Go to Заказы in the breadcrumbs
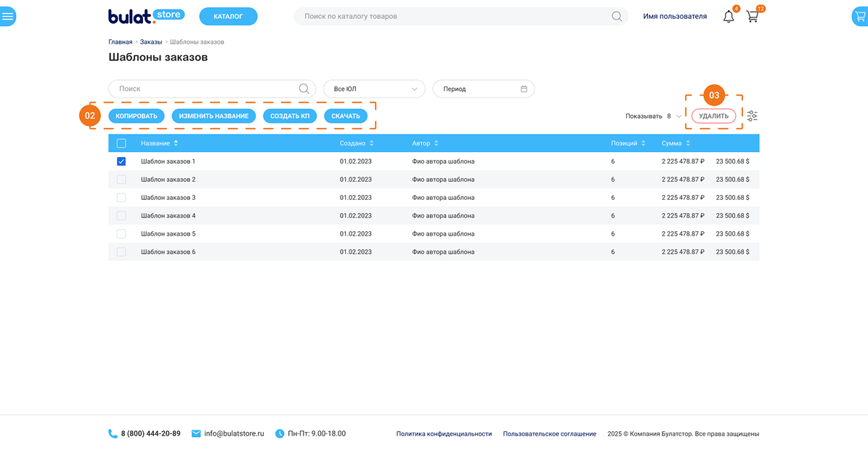 click(151, 42)
